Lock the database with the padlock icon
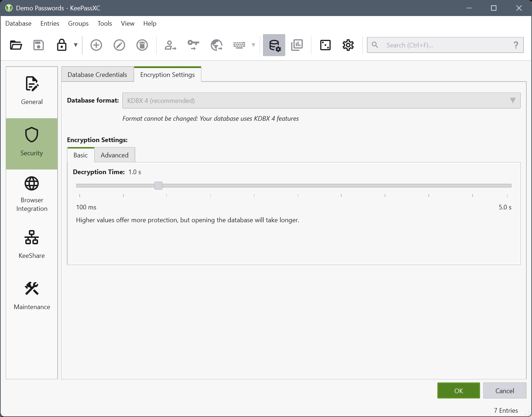Viewport: 532px width, 417px height. [62, 45]
